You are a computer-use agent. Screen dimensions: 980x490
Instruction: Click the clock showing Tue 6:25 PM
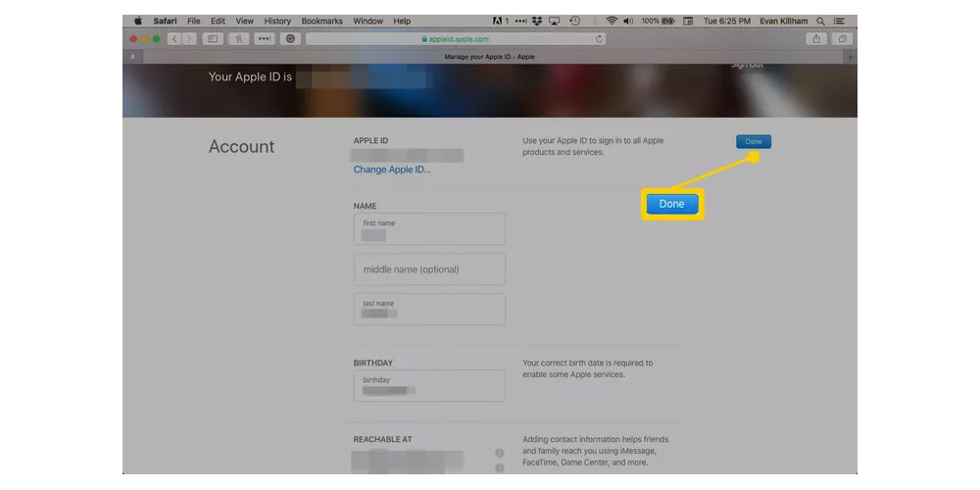[727, 21]
